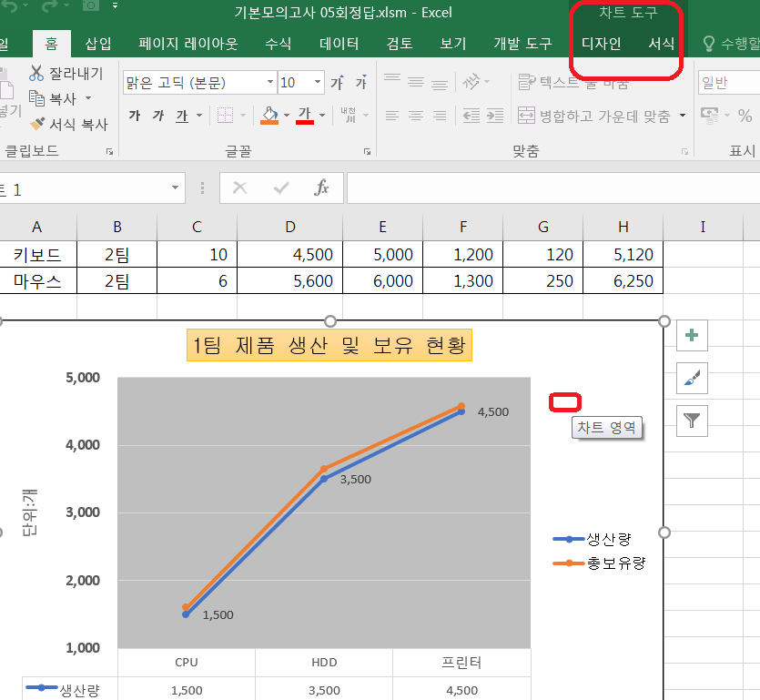Image resolution: width=760 pixels, height=700 pixels.
Task: Open Chart Filters funnel button
Action: [693, 419]
